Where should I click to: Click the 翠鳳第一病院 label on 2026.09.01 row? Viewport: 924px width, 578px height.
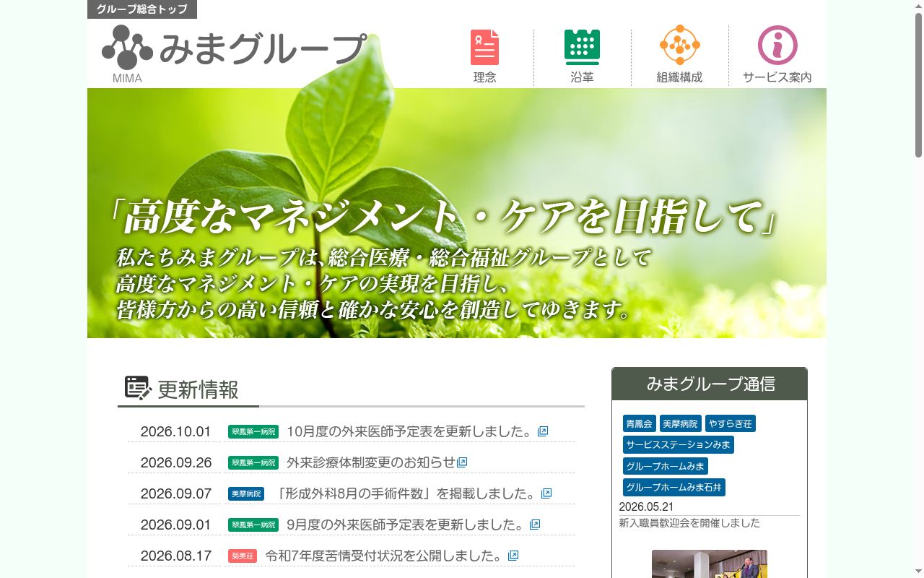coord(253,525)
